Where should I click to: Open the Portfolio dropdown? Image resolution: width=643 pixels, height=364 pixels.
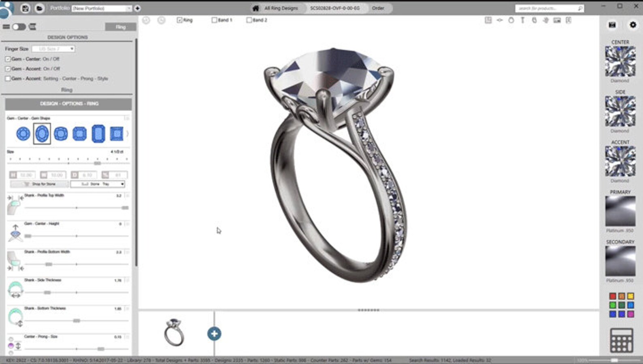(101, 8)
